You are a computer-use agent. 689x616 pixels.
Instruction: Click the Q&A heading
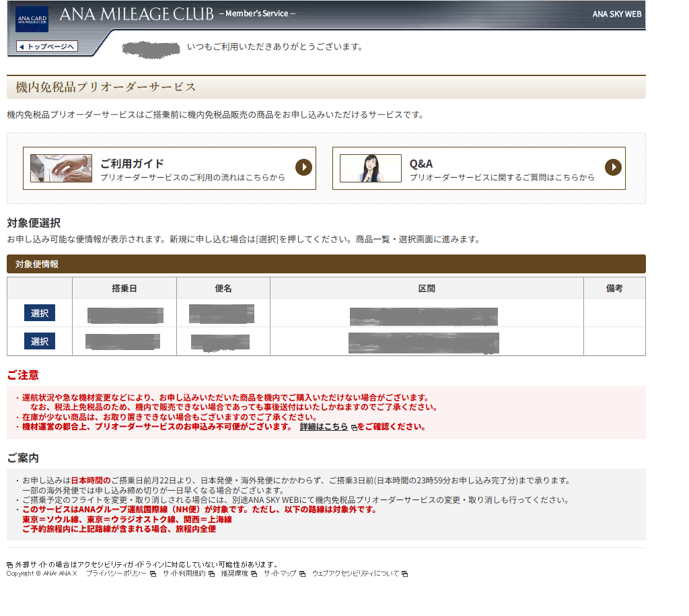pos(421,164)
